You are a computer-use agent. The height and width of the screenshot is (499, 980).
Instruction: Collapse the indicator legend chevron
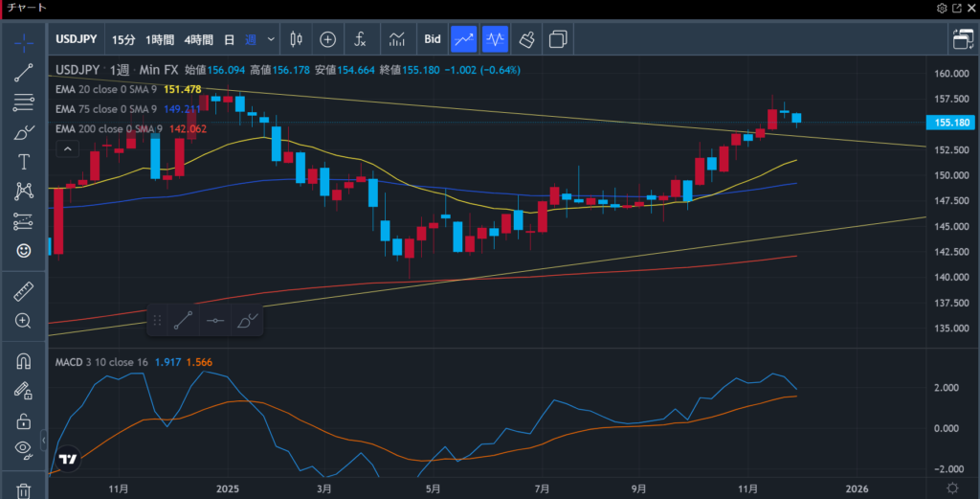pos(67,148)
